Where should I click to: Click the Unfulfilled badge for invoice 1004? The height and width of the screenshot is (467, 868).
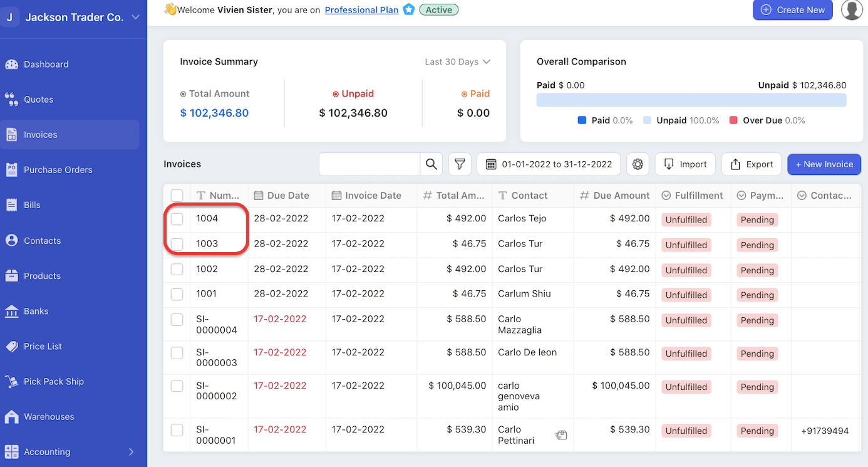(x=686, y=220)
